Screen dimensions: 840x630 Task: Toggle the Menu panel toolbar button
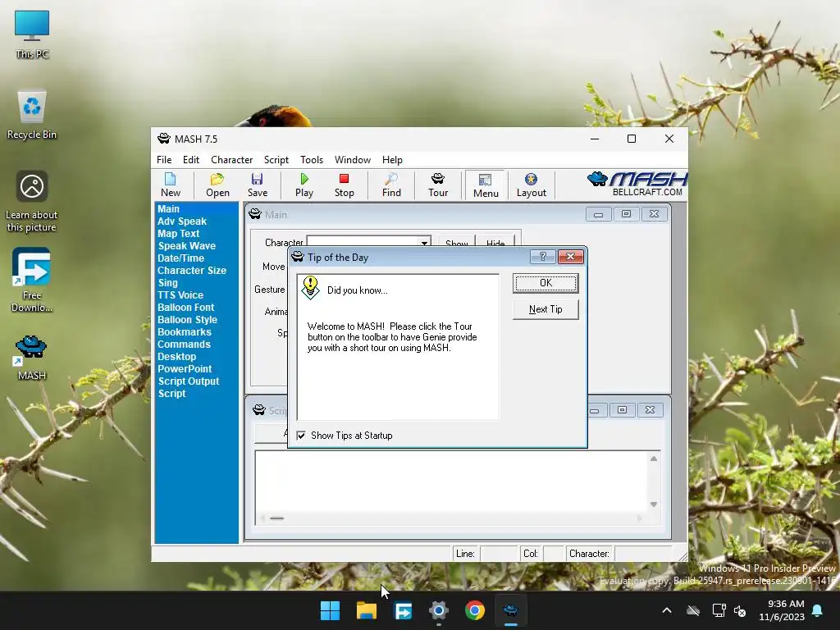(x=486, y=185)
